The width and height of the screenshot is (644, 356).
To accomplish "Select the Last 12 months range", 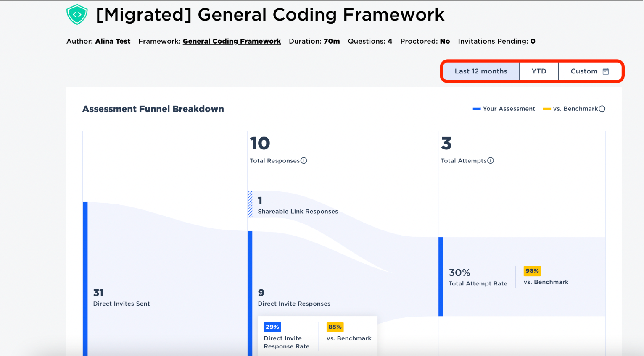I will 481,71.
